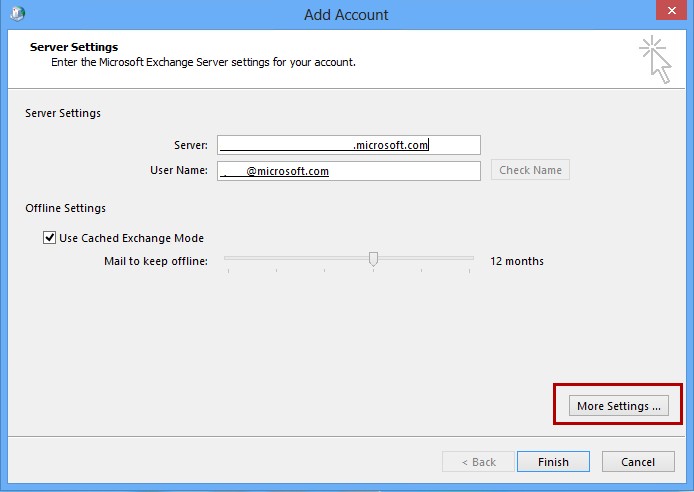
Task: Click the Outlook icon in title bar
Action: coord(17,14)
